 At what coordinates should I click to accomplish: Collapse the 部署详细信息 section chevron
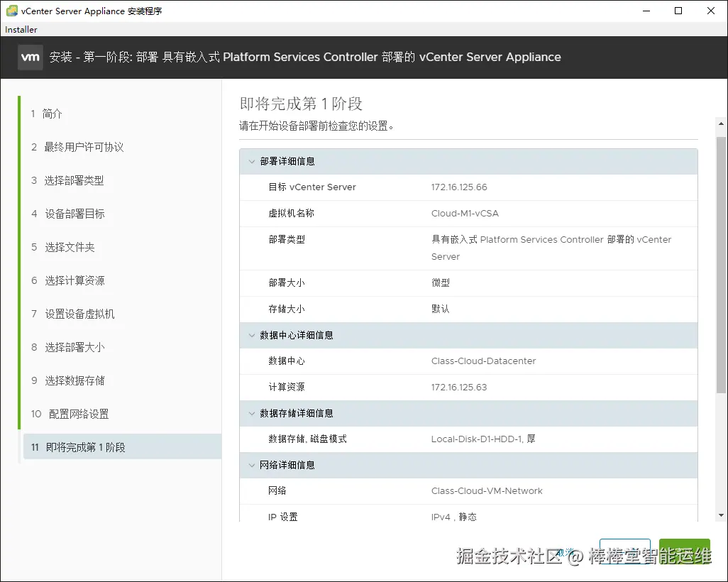252,162
